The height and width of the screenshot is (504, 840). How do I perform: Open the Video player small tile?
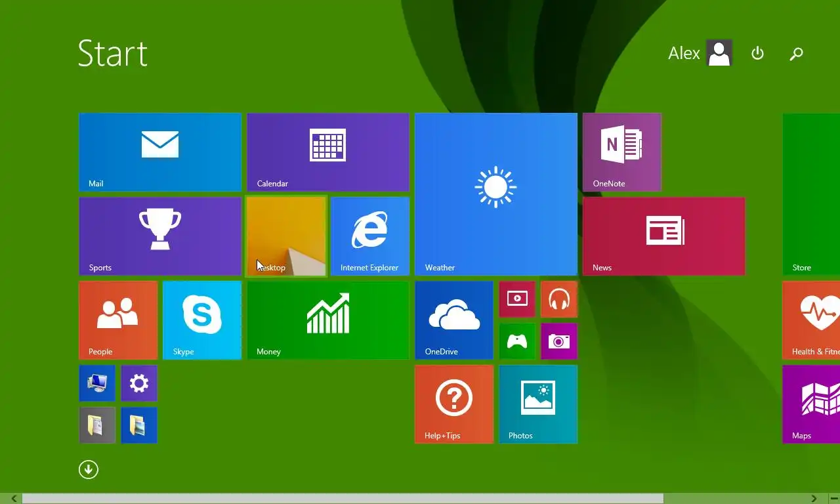tap(517, 299)
